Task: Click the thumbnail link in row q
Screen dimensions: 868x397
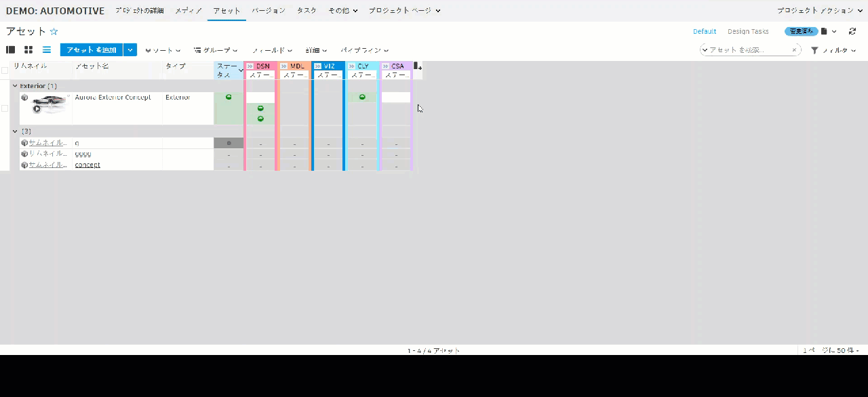Action: click(x=48, y=143)
